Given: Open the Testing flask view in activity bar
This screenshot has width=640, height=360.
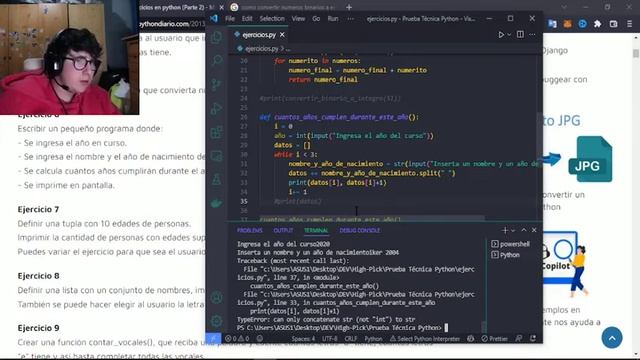Looking at the screenshot, I should tap(217, 180).
